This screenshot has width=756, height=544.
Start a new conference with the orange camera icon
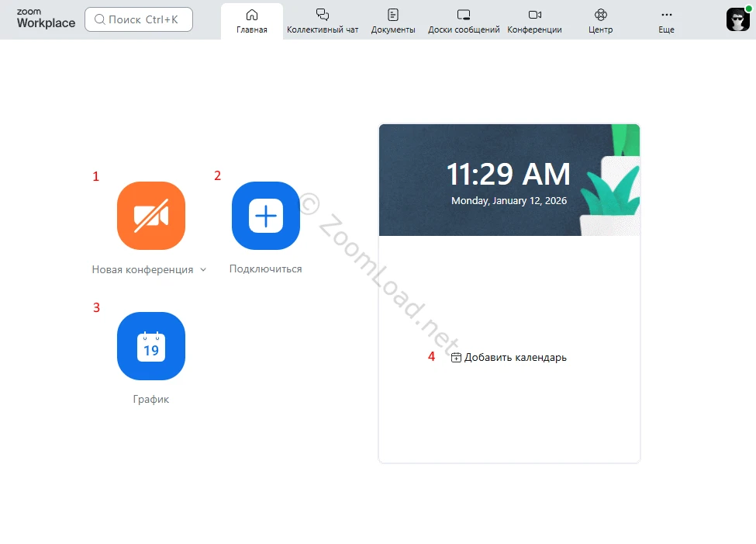pyautogui.click(x=151, y=216)
